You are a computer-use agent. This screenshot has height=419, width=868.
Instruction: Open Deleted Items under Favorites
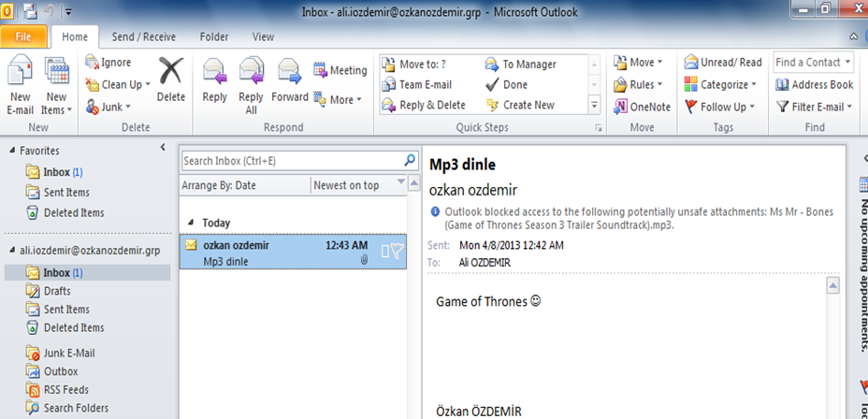click(x=65, y=213)
